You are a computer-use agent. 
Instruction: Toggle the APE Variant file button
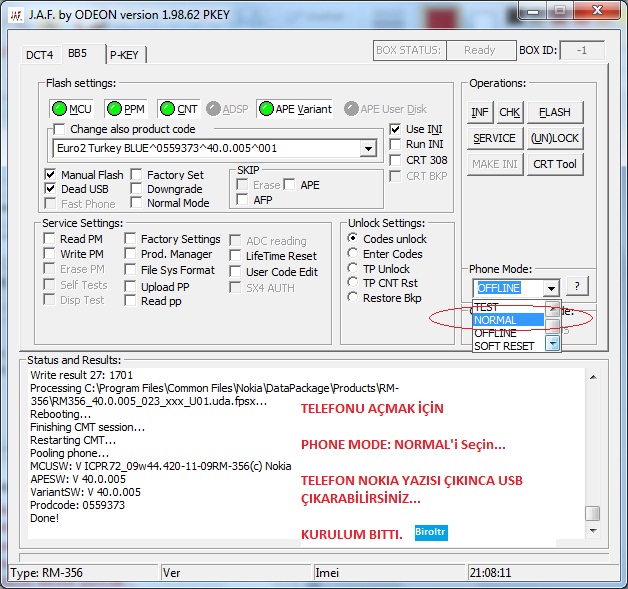(x=294, y=109)
